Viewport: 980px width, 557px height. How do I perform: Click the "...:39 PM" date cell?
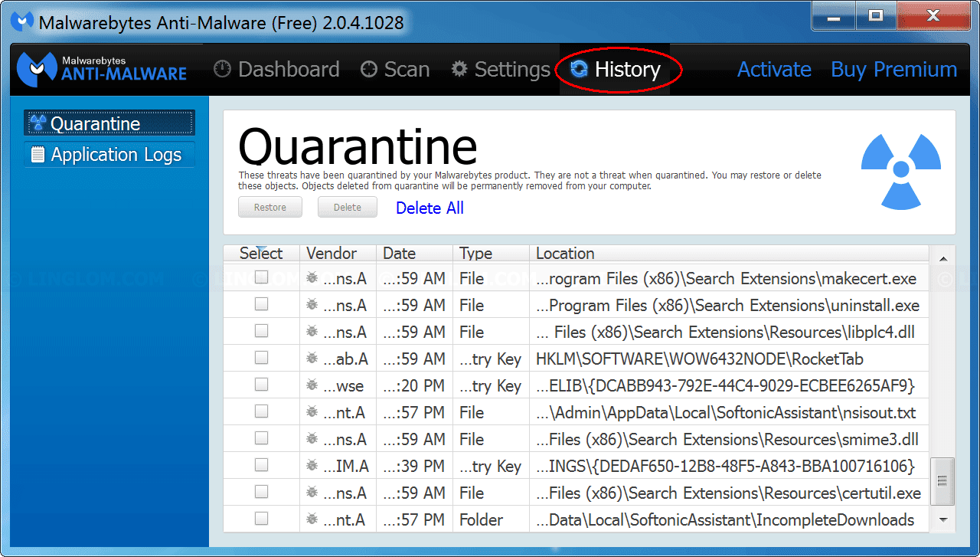pos(414,466)
